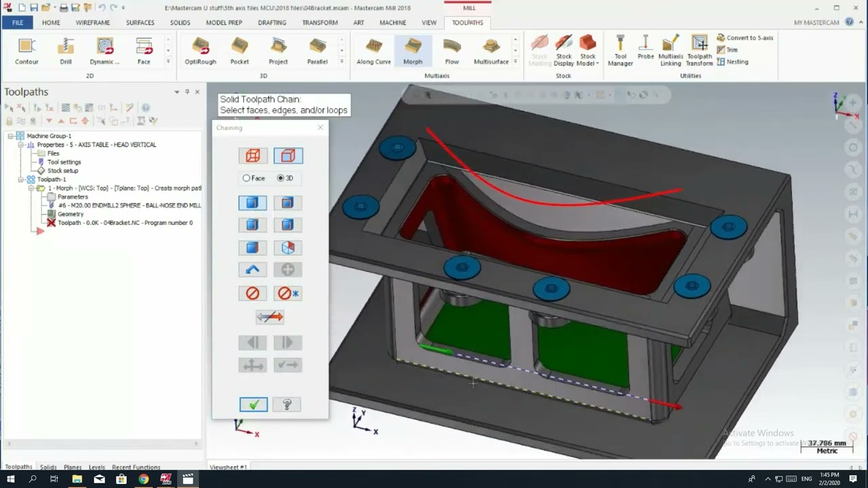
Task: Close the Chaining dialog
Action: click(x=321, y=127)
